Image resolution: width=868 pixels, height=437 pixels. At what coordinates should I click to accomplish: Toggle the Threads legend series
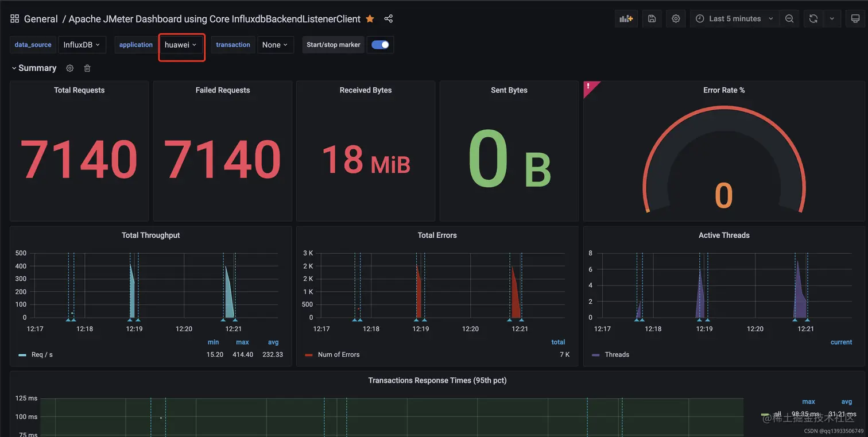pos(617,355)
